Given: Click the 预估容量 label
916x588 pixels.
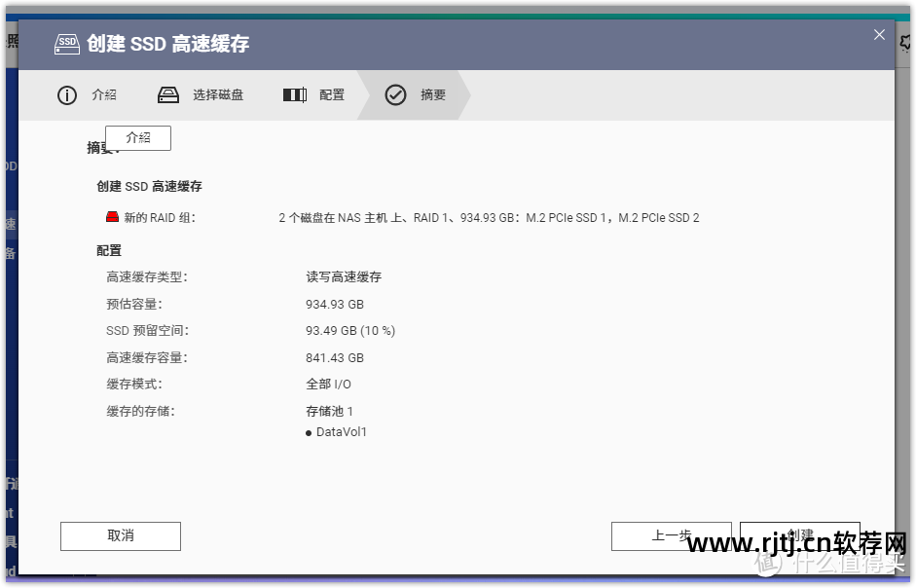Looking at the screenshot, I should pyautogui.click(x=133, y=305).
